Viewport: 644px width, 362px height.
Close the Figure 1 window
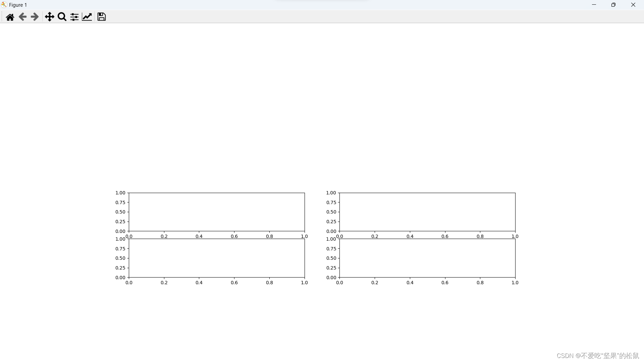coord(633,5)
